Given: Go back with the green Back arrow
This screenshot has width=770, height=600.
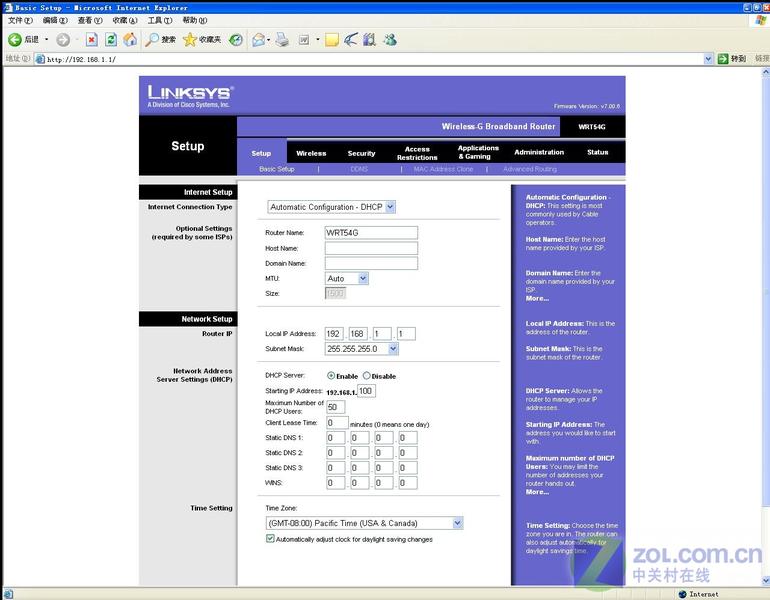Looking at the screenshot, I should 15,40.
